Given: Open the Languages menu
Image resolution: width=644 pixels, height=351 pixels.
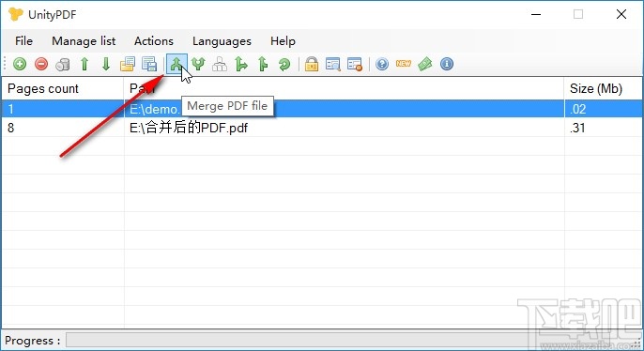Looking at the screenshot, I should point(222,41).
